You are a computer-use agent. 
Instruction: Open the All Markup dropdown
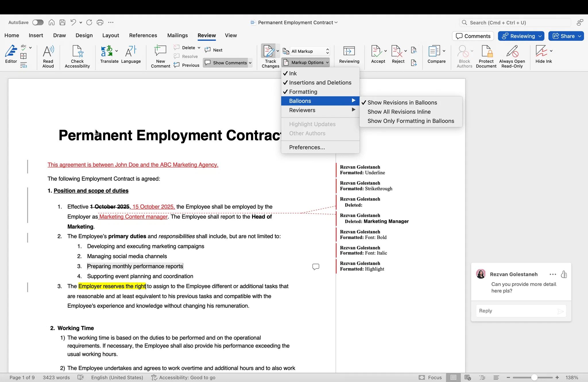[310, 51]
